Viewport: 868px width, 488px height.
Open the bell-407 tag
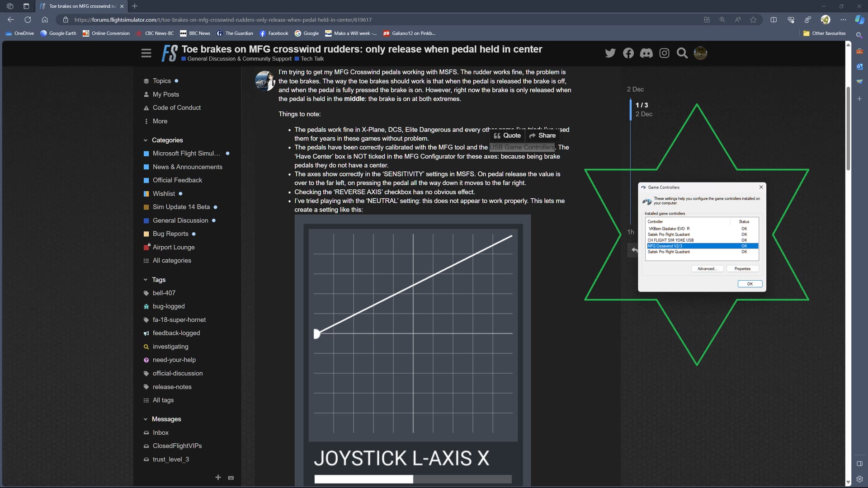point(164,293)
